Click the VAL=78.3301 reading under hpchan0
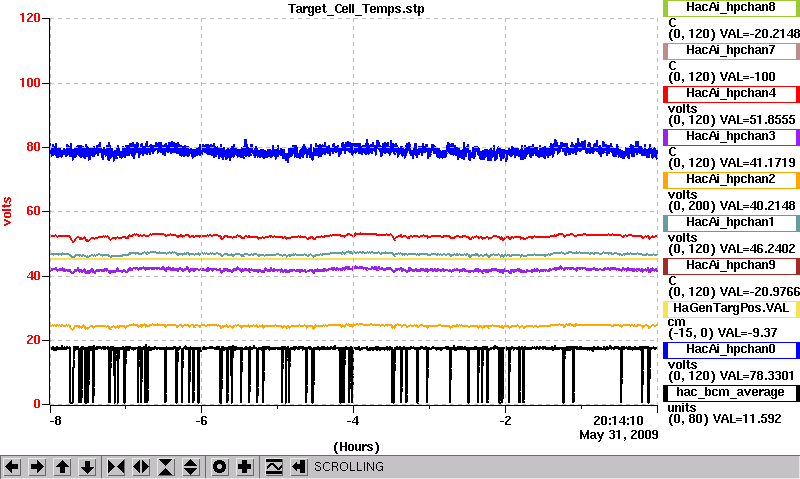The height and width of the screenshot is (479, 800). (x=757, y=376)
